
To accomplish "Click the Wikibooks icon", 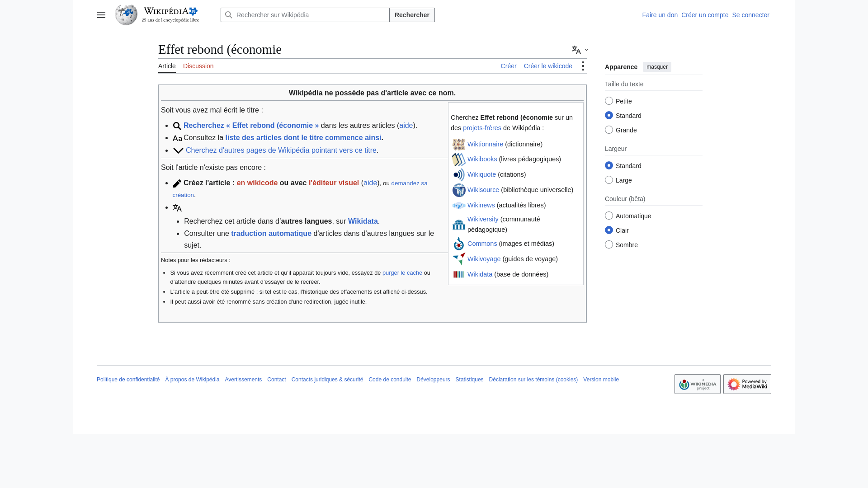I will pyautogui.click(x=459, y=160).
